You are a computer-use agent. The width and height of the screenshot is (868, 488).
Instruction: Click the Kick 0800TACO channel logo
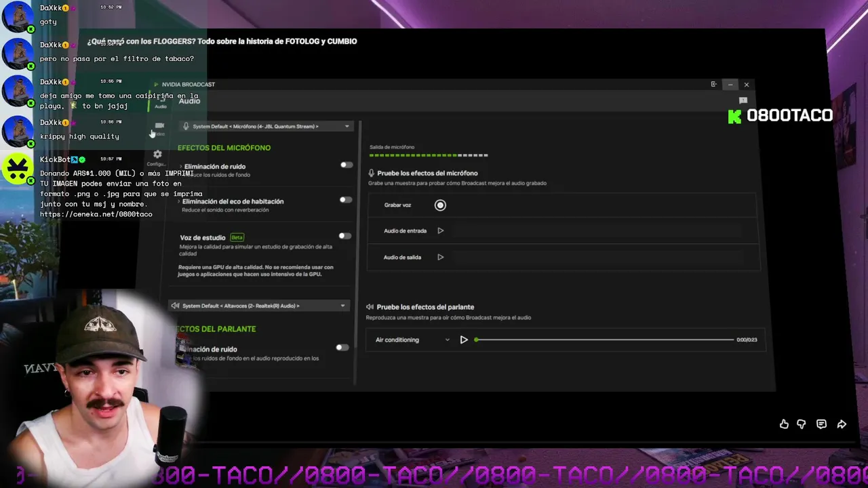point(781,116)
